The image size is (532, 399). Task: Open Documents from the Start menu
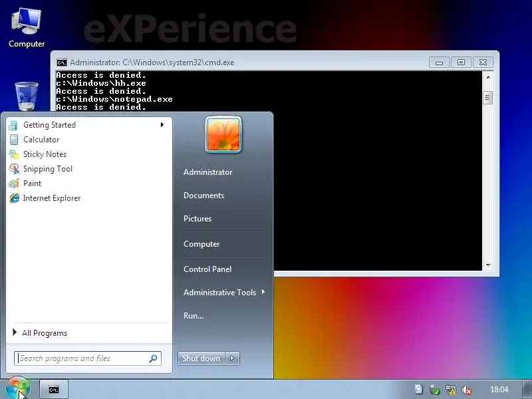point(203,196)
